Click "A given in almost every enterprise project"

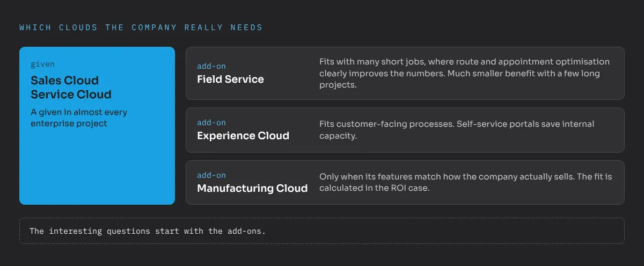tap(79, 118)
